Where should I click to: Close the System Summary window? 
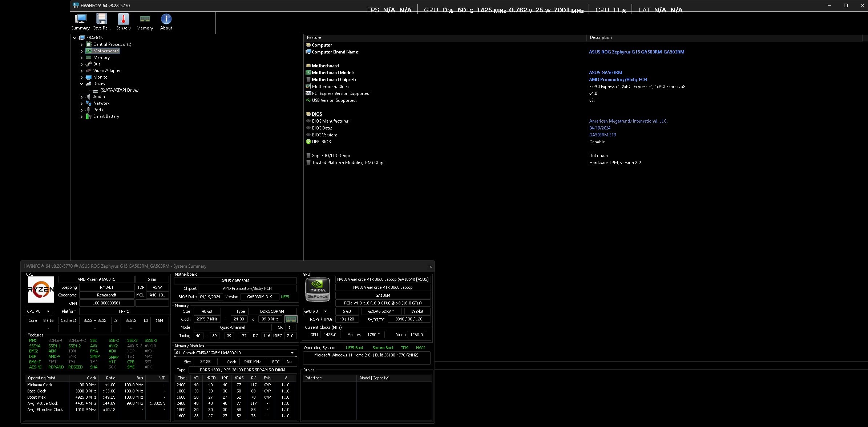431,267
